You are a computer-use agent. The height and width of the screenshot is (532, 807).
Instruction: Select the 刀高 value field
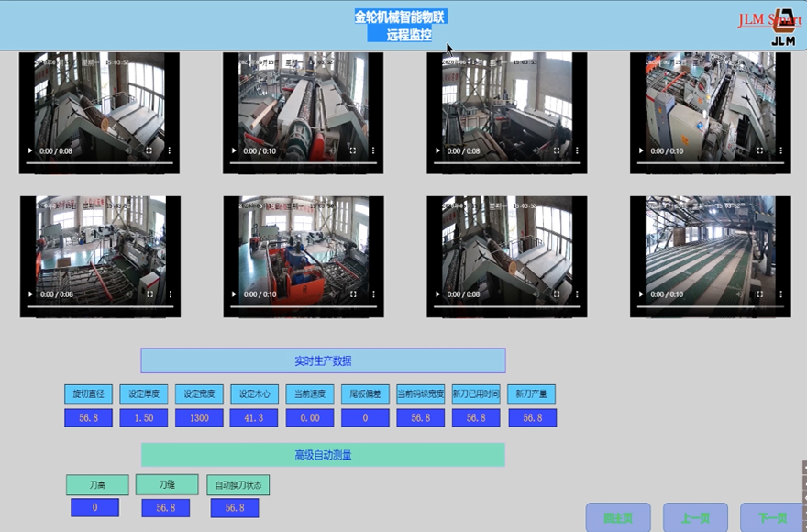95,508
